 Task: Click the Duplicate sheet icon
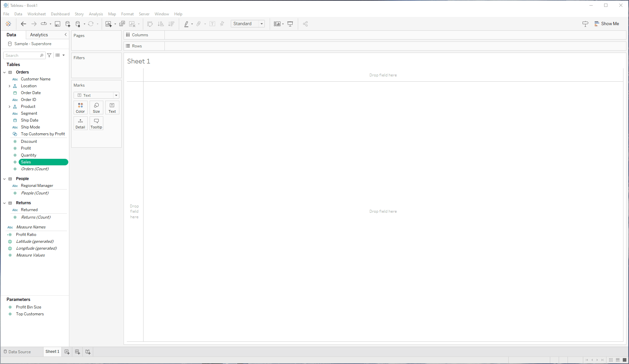pyautogui.click(x=122, y=24)
